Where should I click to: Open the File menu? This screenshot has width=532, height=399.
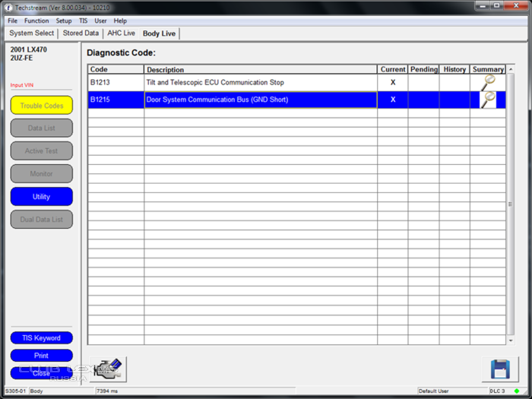tap(12, 21)
